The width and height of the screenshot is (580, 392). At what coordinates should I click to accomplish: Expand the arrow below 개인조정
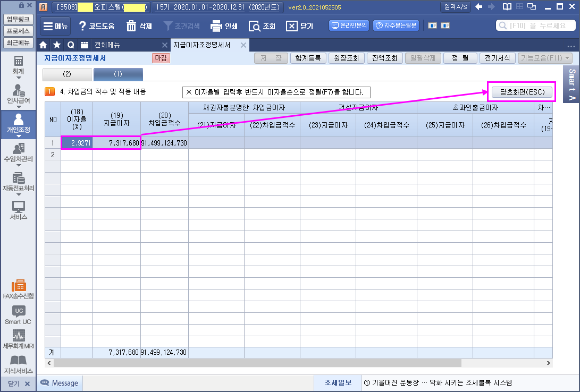(x=19, y=136)
